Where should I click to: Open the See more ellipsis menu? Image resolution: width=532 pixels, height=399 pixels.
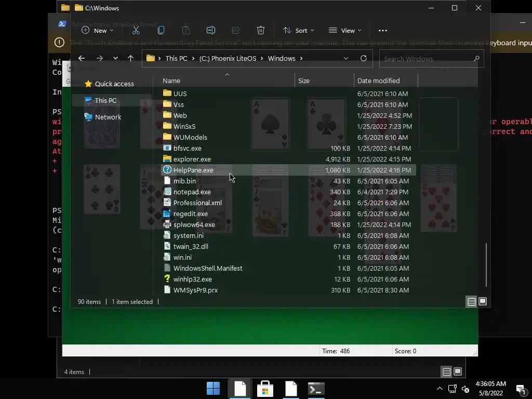click(x=383, y=31)
